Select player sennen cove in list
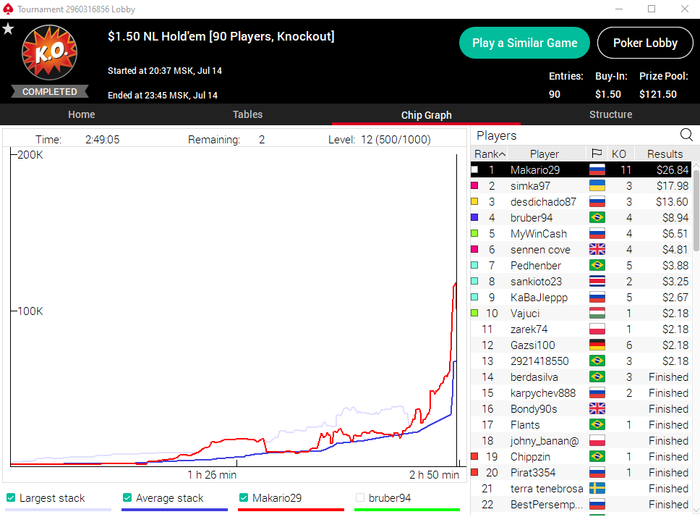700x517 pixels. coord(581,249)
